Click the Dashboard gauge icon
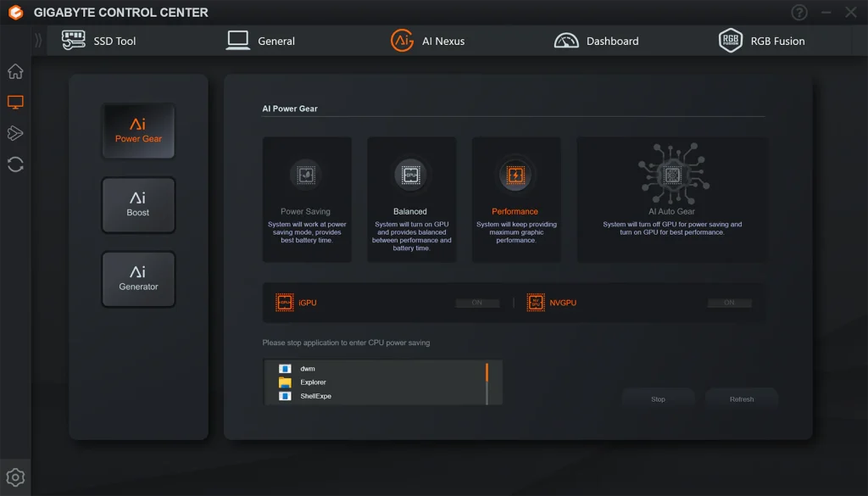This screenshot has height=496, width=868. click(566, 41)
